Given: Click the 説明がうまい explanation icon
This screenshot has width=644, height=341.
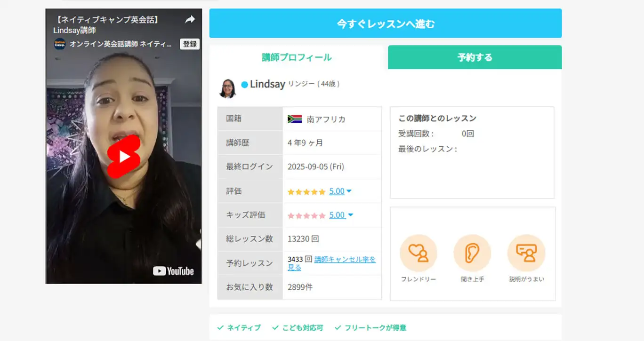Looking at the screenshot, I should (526, 253).
